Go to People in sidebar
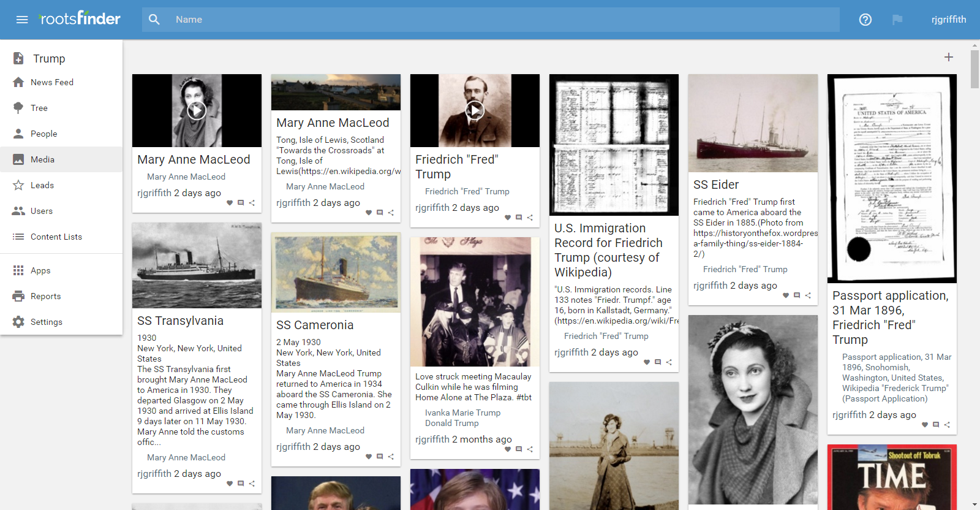 [x=43, y=134]
